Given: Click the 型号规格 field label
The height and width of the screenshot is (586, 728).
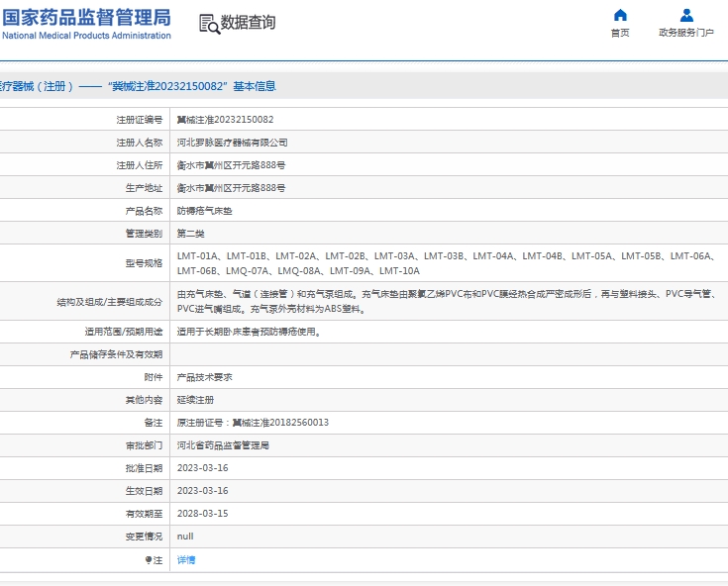Looking at the screenshot, I should tap(144, 263).
